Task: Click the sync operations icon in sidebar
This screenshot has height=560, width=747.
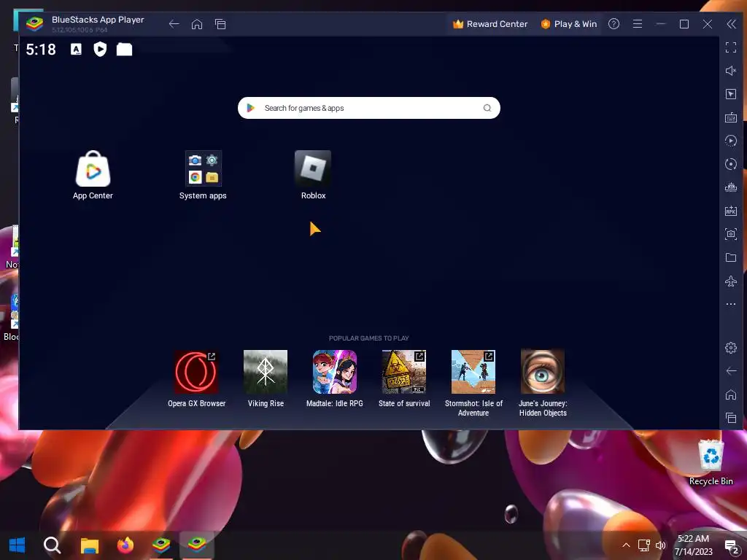Action: pyautogui.click(x=731, y=164)
